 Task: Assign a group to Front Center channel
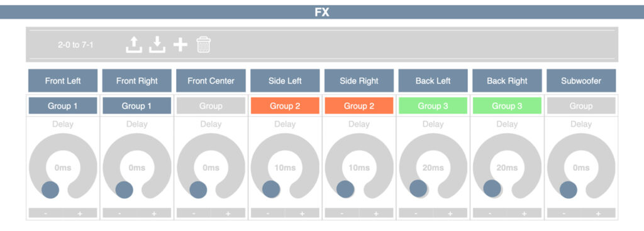click(x=211, y=105)
